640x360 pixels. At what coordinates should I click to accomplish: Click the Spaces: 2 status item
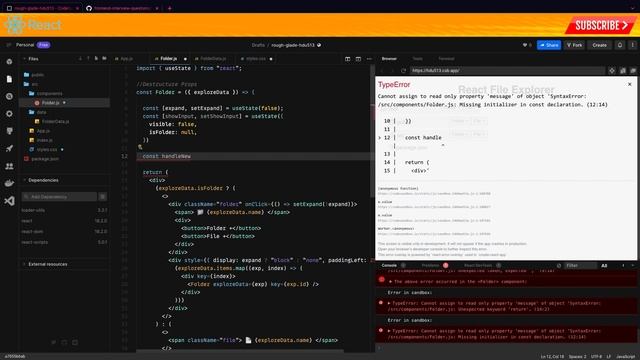577,357
